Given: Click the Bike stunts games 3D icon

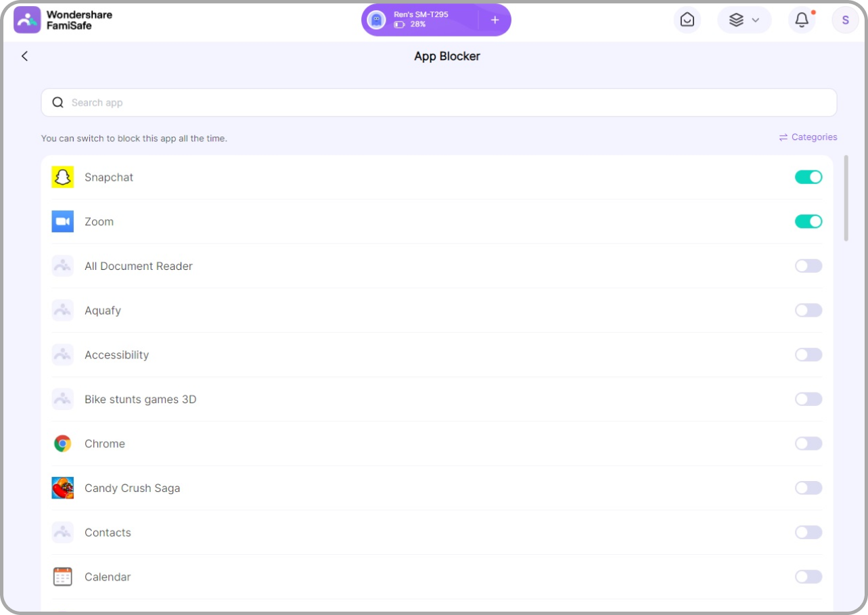Looking at the screenshot, I should pyautogui.click(x=63, y=399).
